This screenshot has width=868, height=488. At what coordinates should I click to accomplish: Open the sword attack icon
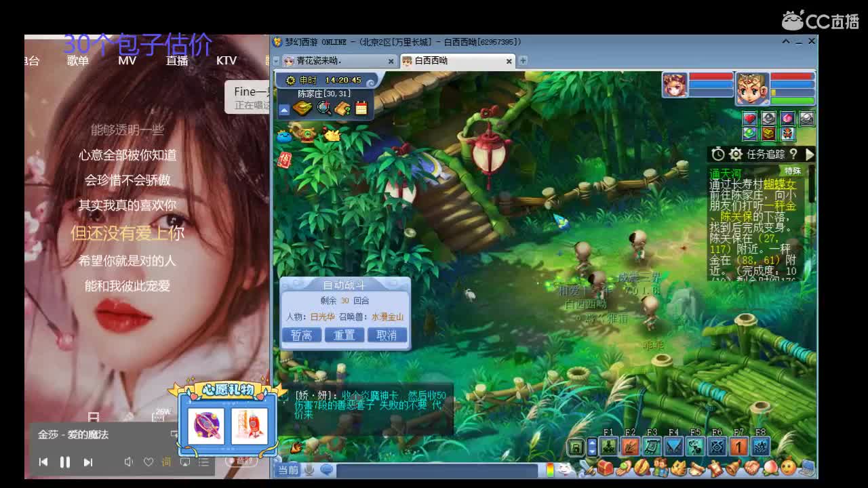tap(589, 468)
